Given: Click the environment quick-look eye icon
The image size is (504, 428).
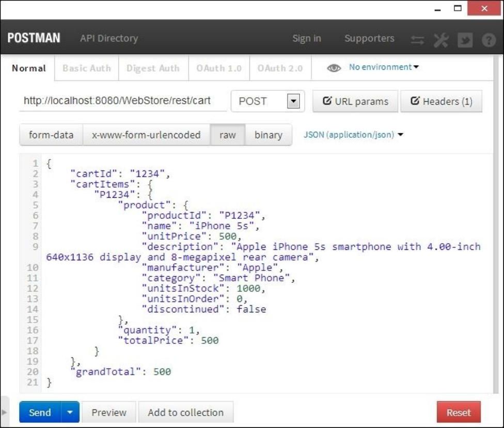Looking at the screenshot, I should click(x=334, y=68).
